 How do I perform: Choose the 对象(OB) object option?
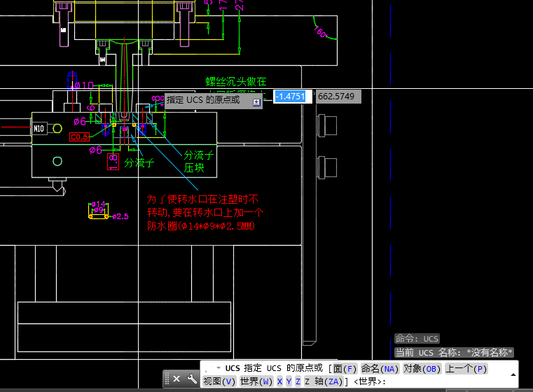(x=422, y=369)
